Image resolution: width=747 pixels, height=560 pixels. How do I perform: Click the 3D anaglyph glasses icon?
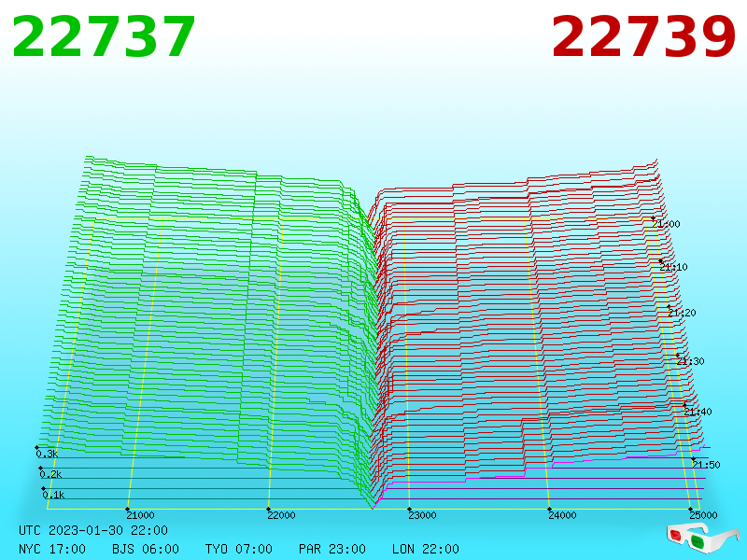(x=702, y=538)
